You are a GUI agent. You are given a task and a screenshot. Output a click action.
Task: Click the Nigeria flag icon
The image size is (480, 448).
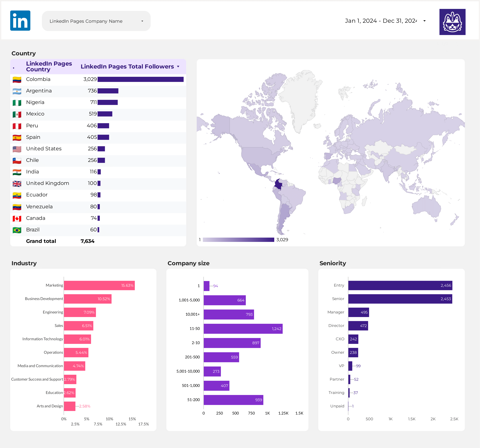(x=17, y=103)
